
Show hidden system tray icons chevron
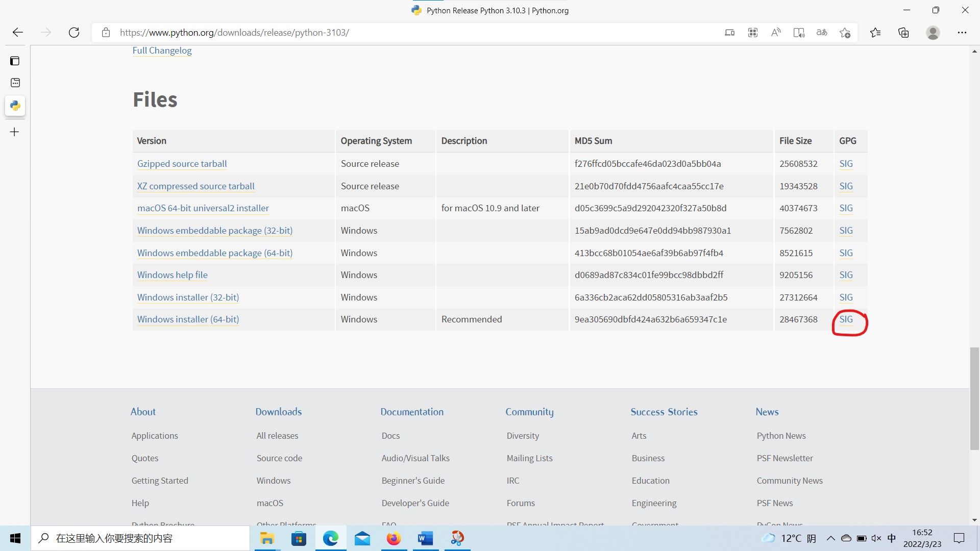click(x=830, y=538)
